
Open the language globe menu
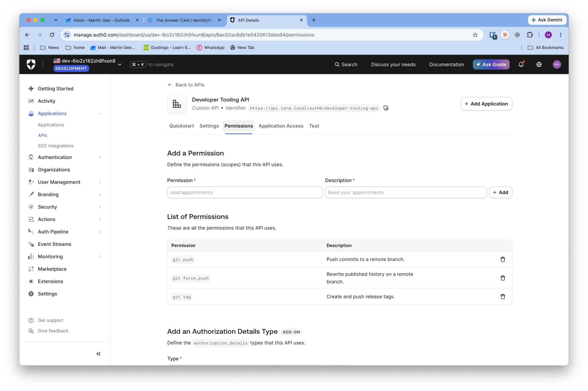[539, 64]
